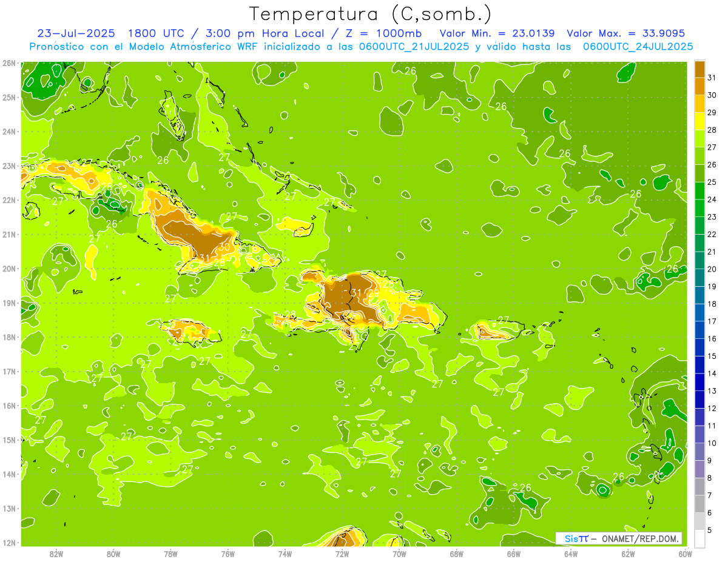Click the '64W' longitude axis label

click(571, 554)
